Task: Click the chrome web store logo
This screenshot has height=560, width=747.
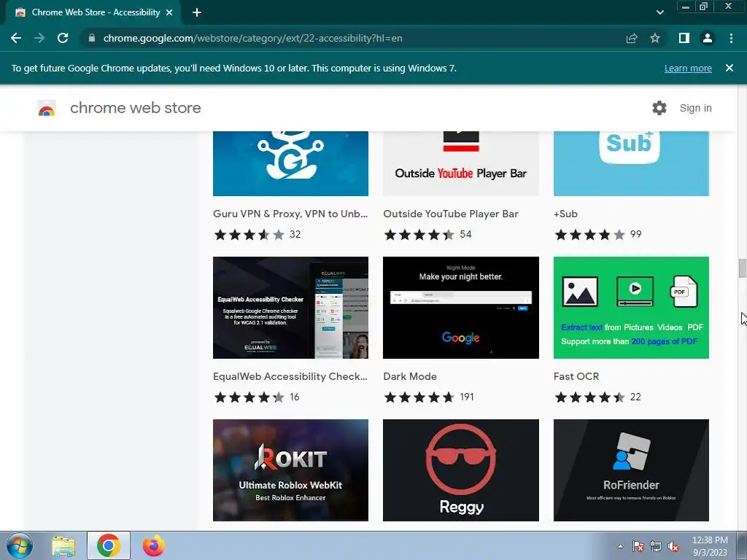Action: pos(47,108)
